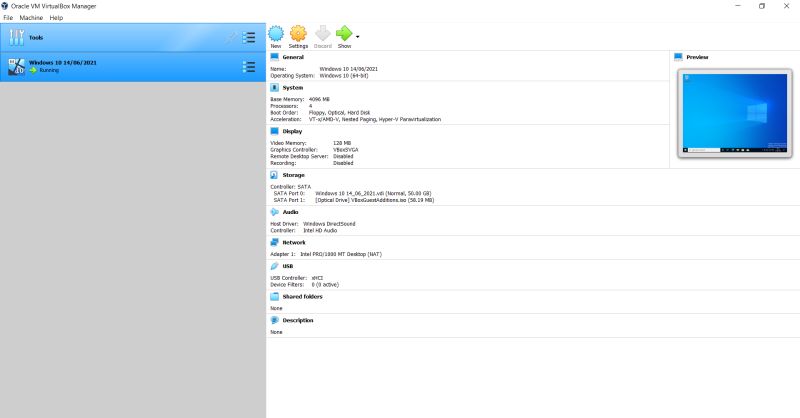
Task: Click the New machine toolbar icon
Action: [x=276, y=34]
